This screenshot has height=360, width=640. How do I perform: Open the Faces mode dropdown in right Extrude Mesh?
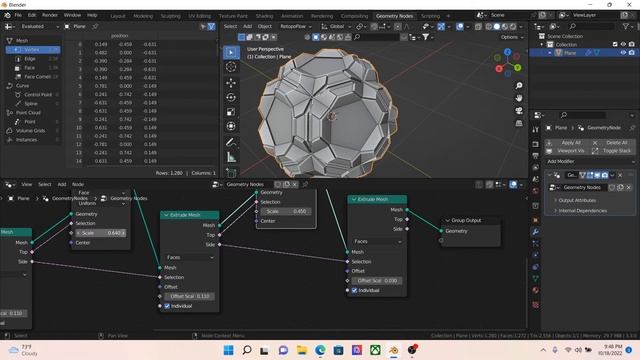pyautogui.click(x=377, y=242)
